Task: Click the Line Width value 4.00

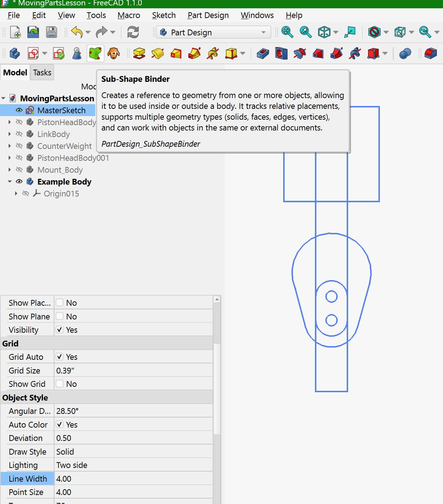Action: (133, 478)
